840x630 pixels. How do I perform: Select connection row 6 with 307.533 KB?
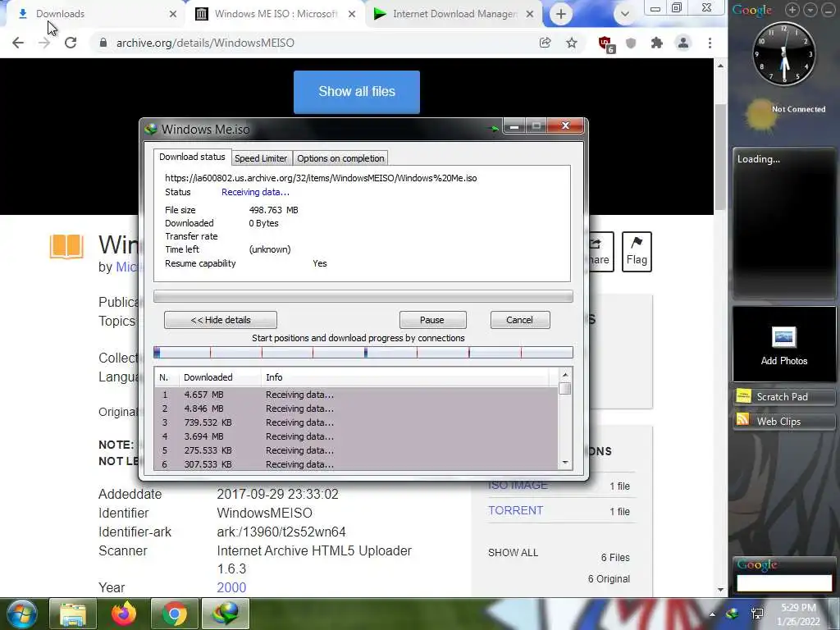point(356,464)
